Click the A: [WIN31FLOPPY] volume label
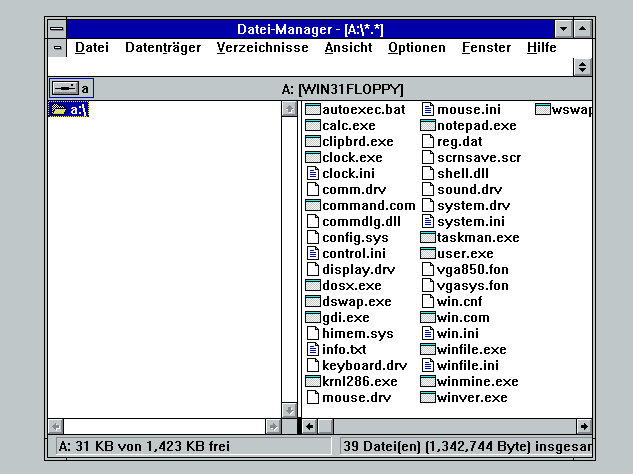Screen dimensions: 633x474 click(342, 89)
